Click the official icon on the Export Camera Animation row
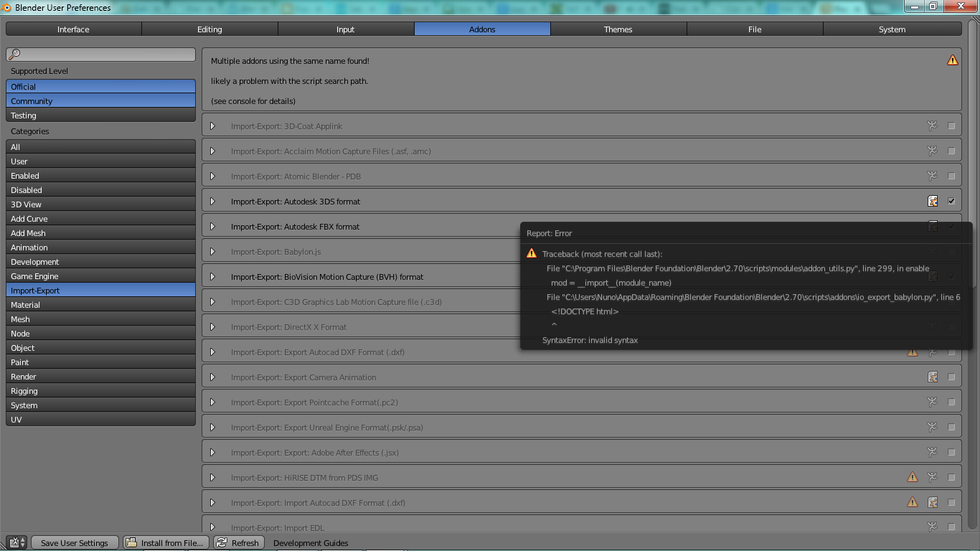 pyautogui.click(x=932, y=377)
